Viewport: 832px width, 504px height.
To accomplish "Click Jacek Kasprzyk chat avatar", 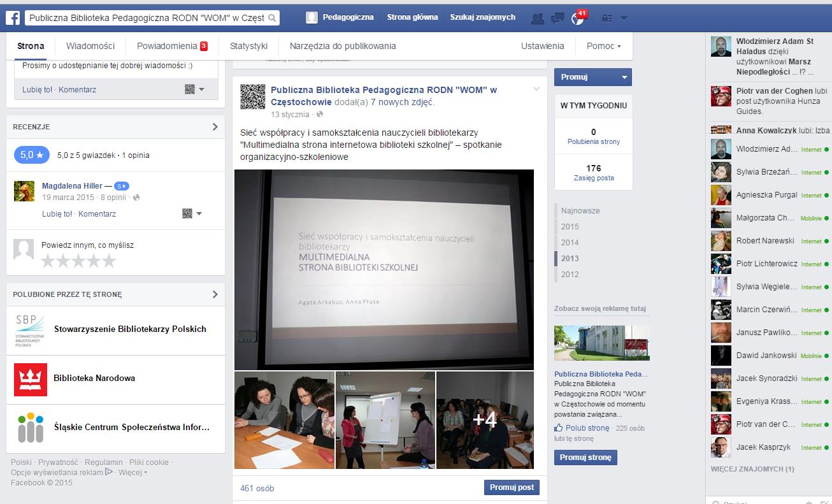I will click(x=721, y=447).
